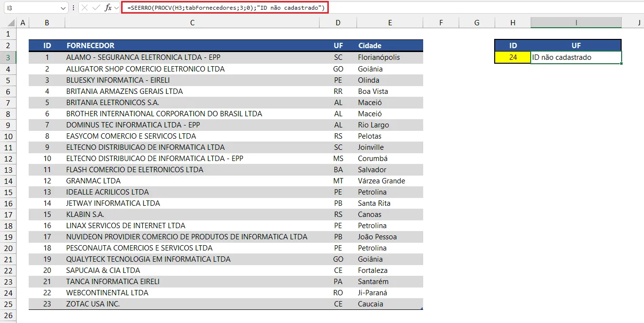Click the UF cell 'BA'
644x323 pixels.
(338, 169)
